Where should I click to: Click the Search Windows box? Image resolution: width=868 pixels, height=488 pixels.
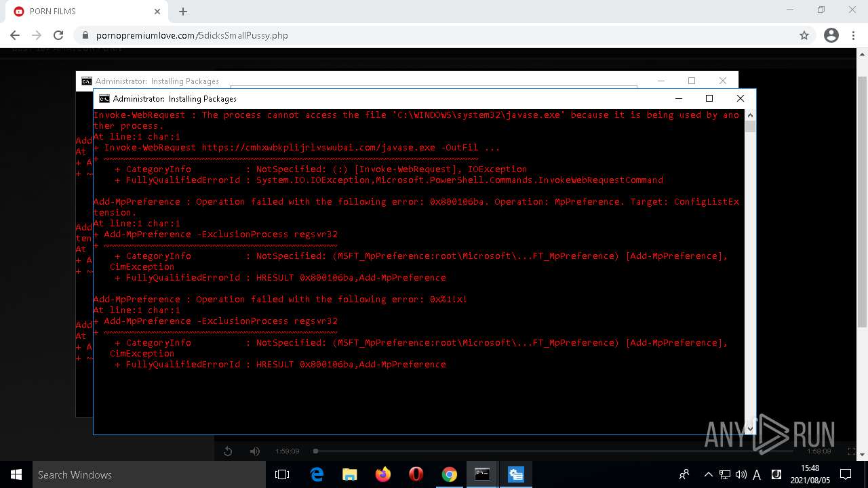point(149,474)
